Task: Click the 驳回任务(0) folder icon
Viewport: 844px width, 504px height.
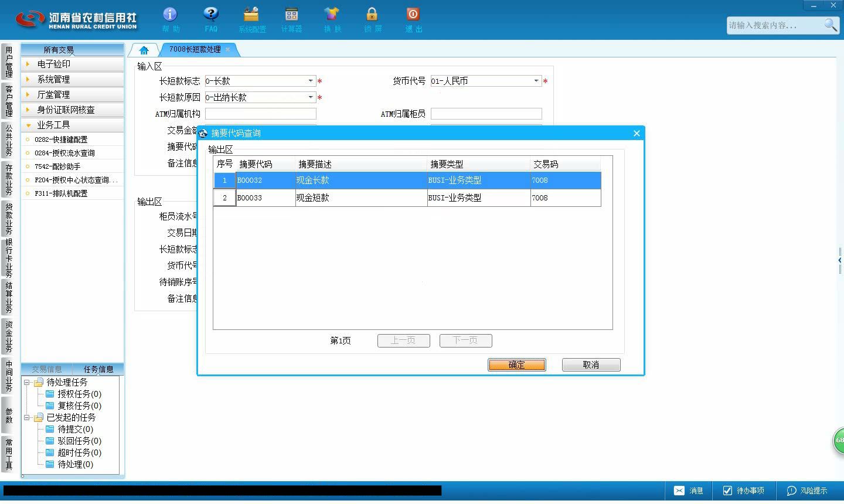Action: click(50, 441)
